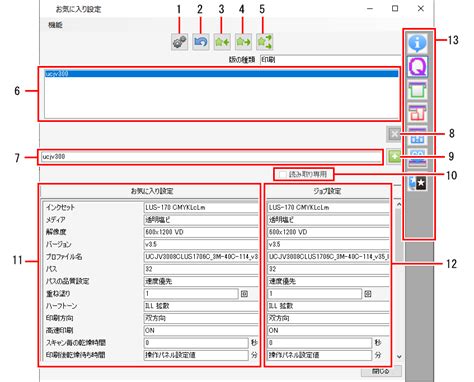The height and width of the screenshot is (382, 474).
Task: Click 印刷後乾燥待ち時間 field in お気に入り設定 column
Action: tap(196, 355)
